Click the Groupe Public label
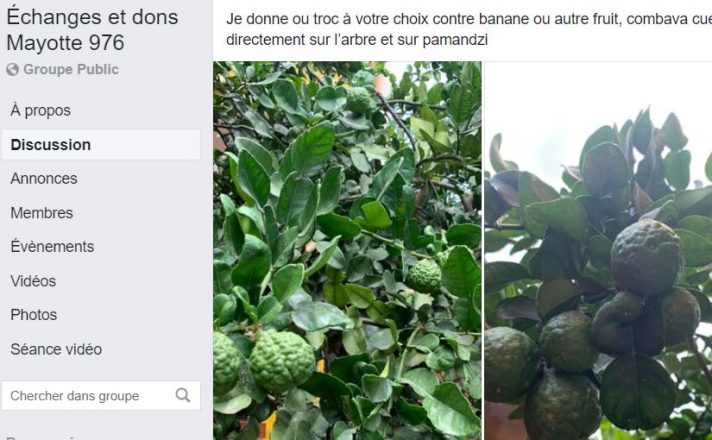The height and width of the screenshot is (440, 712). [x=71, y=69]
